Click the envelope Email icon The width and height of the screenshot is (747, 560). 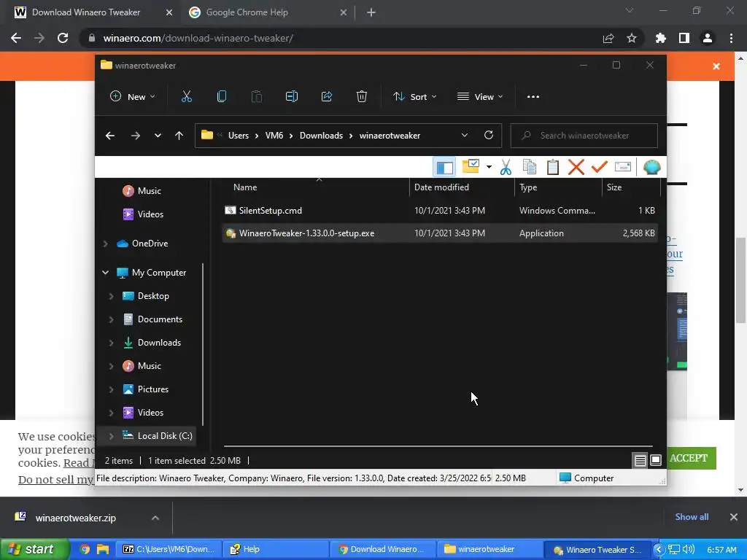click(x=623, y=167)
